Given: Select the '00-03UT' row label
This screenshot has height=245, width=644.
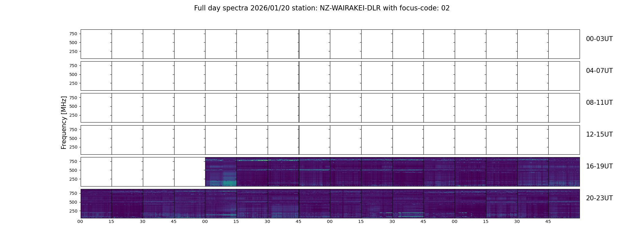Looking at the screenshot, I should (x=599, y=39).
